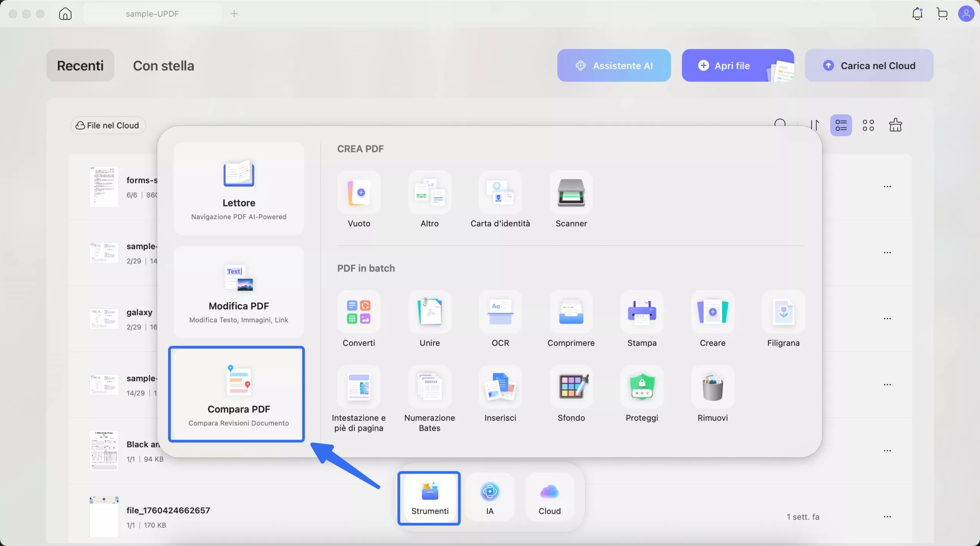Select the Comprimere batch tool

point(571,312)
